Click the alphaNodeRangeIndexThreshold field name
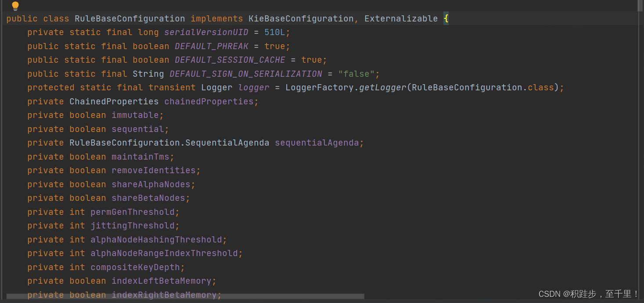This screenshot has height=303, width=644. [164, 253]
